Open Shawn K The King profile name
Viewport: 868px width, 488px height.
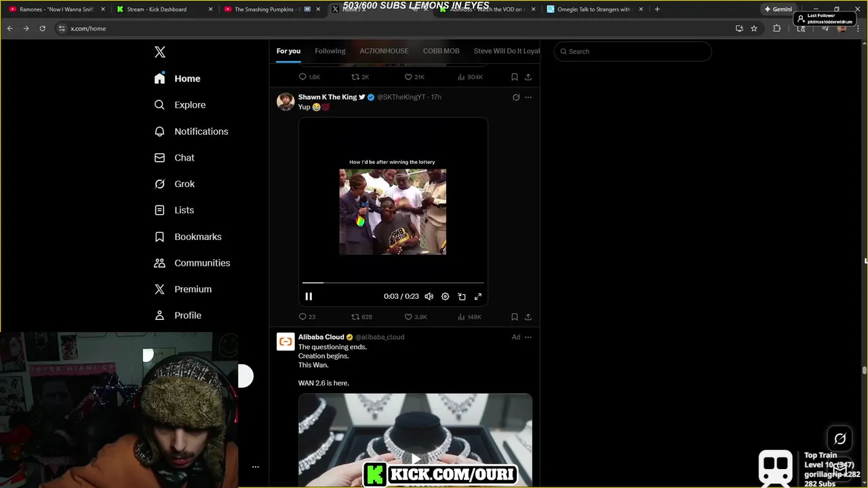pyautogui.click(x=328, y=97)
